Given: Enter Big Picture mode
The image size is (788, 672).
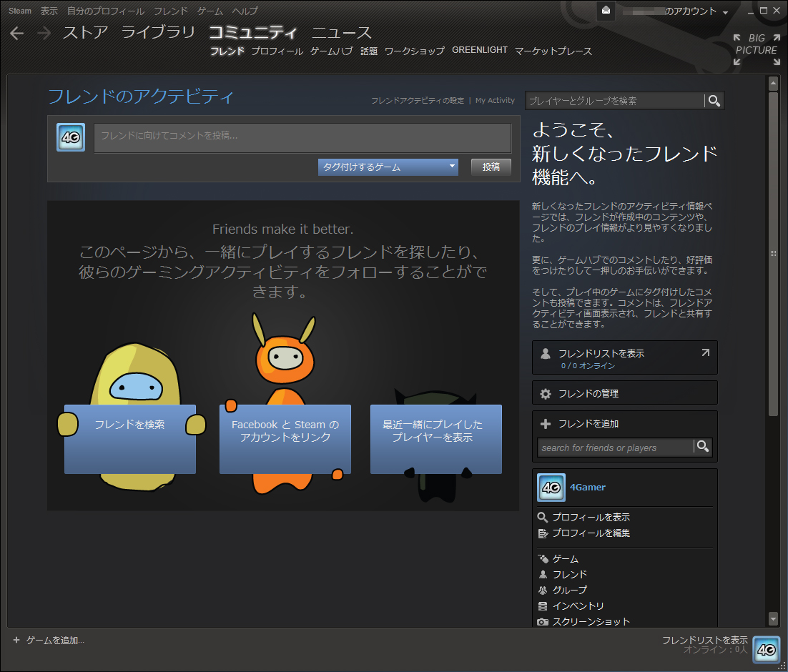Looking at the screenshot, I should (x=757, y=50).
